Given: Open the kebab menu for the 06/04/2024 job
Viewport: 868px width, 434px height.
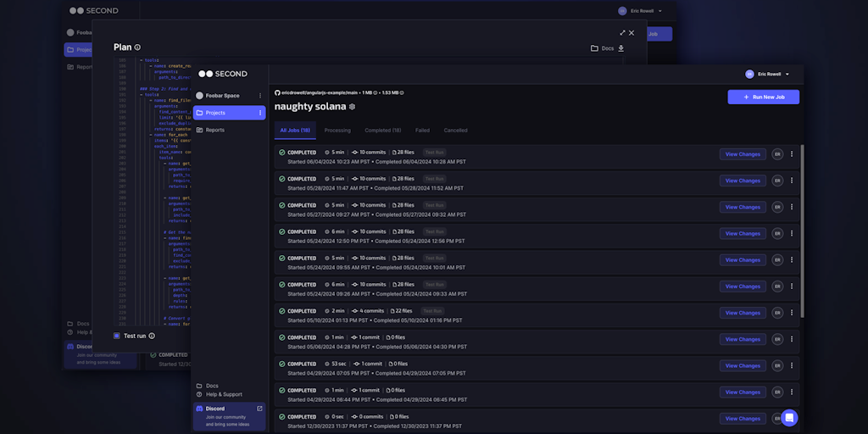Looking at the screenshot, I should [x=792, y=154].
